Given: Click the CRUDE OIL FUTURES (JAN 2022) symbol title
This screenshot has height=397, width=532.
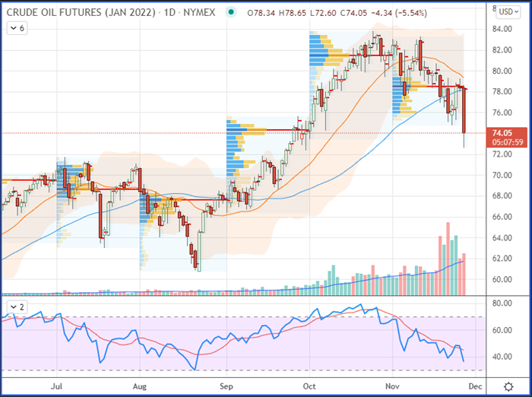Looking at the screenshot, I should click(81, 13).
